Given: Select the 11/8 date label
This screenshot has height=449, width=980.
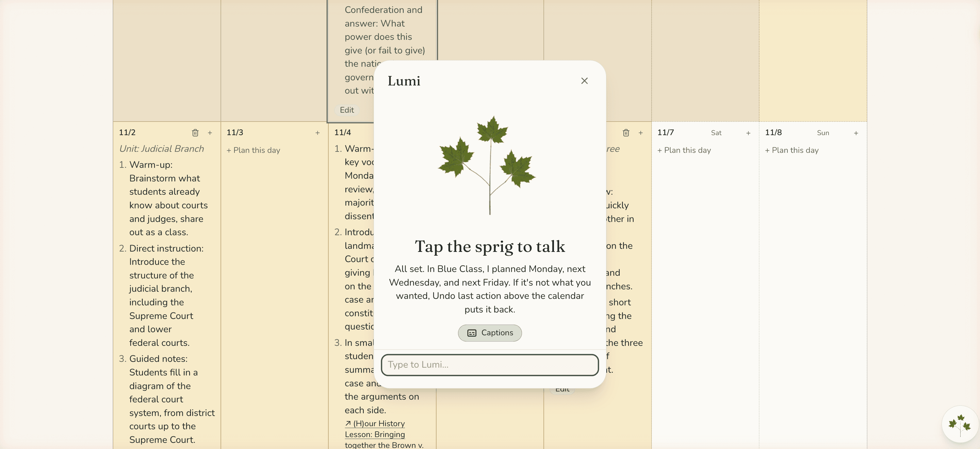Looking at the screenshot, I should click(773, 132).
